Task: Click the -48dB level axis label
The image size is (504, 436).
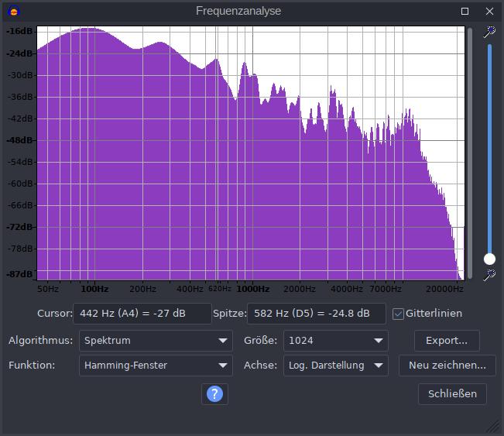Action: coord(19,140)
